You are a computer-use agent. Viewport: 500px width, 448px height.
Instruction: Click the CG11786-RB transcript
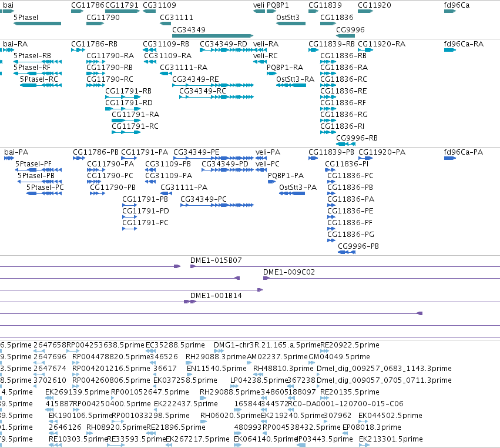pos(78,50)
